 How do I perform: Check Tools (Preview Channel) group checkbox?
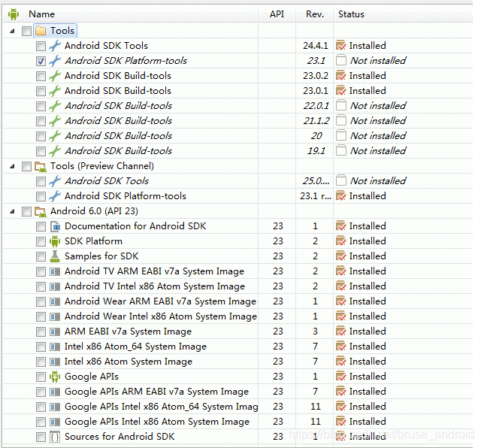click(x=27, y=166)
